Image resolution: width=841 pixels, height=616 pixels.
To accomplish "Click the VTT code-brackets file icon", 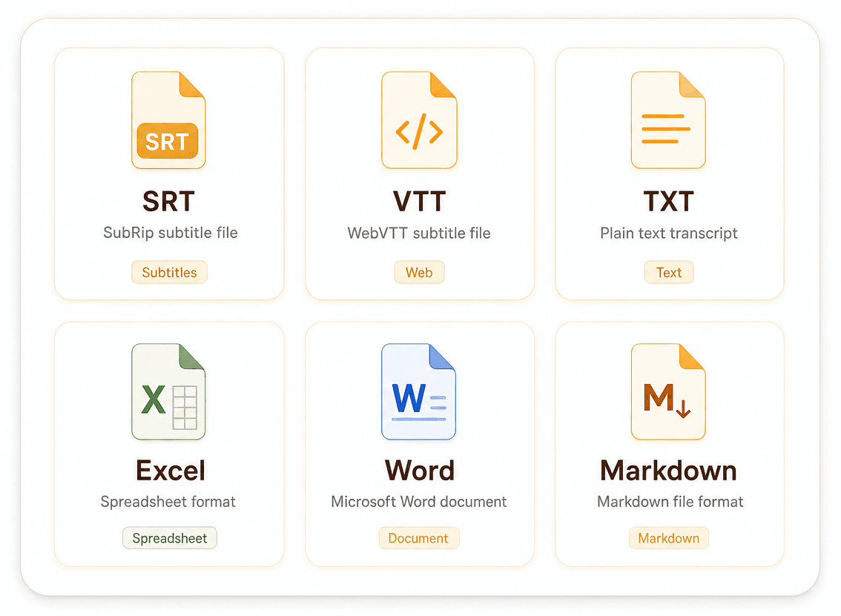I will coord(419,120).
